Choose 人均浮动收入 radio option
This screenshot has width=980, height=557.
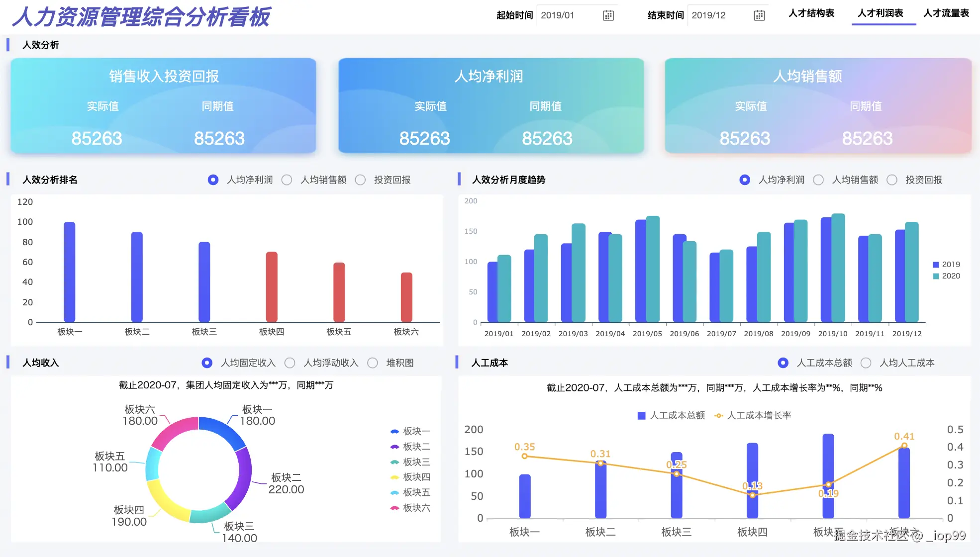point(290,363)
